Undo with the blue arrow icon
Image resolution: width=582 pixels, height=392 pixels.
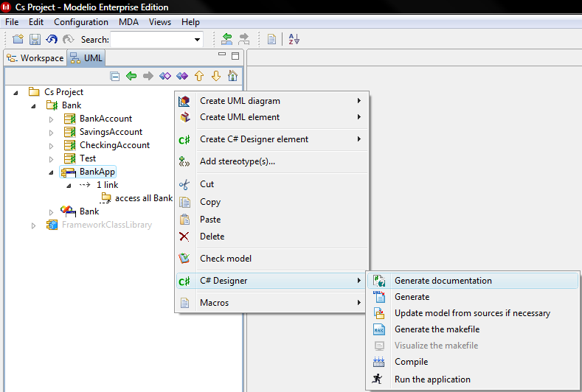tap(52, 39)
